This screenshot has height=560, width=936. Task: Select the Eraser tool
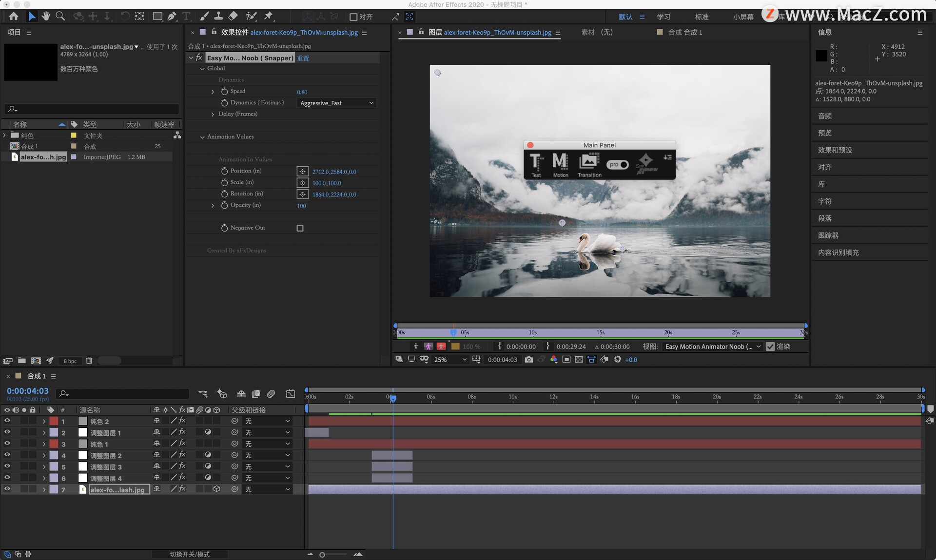click(233, 16)
